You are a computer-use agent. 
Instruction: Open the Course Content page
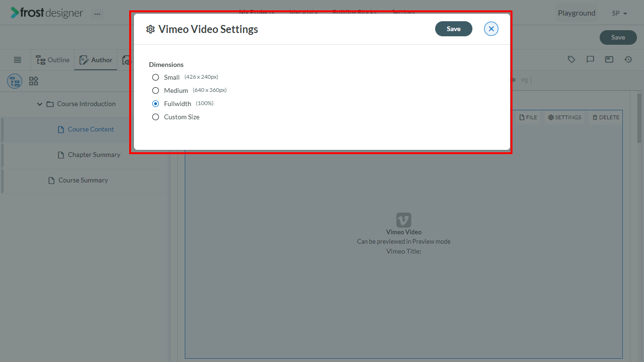pos(91,129)
